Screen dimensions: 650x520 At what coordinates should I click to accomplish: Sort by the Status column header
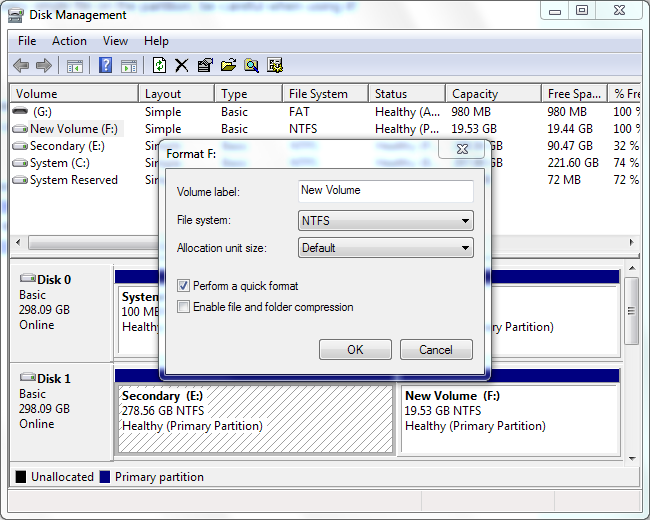[x=407, y=94]
